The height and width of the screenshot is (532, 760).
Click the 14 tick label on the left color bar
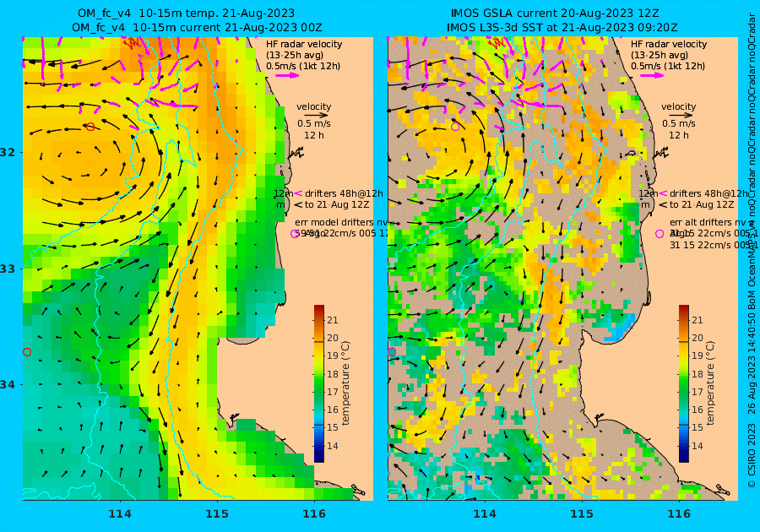tap(333, 446)
